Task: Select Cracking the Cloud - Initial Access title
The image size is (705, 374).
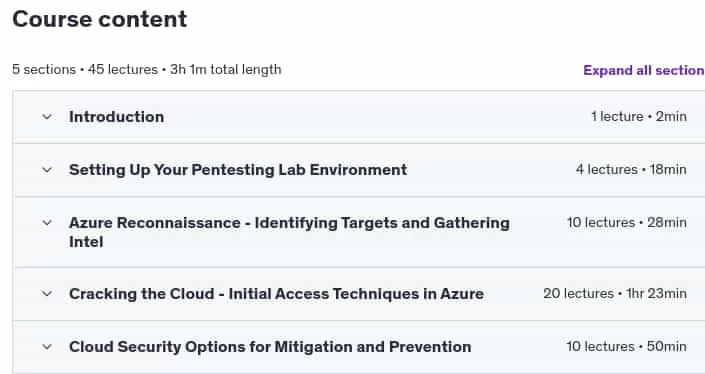Action: [x=276, y=294]
